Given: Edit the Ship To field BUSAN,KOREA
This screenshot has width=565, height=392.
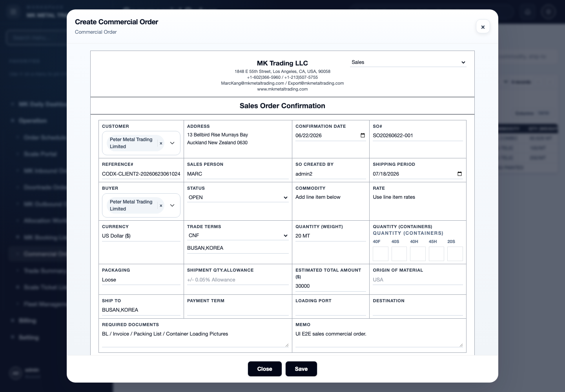Looking at the screenshot, I should click(141, 310).
